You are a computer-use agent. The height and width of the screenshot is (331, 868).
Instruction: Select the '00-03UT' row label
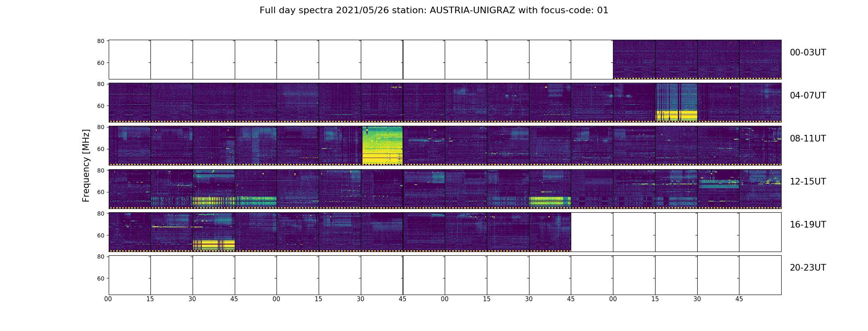808,53
